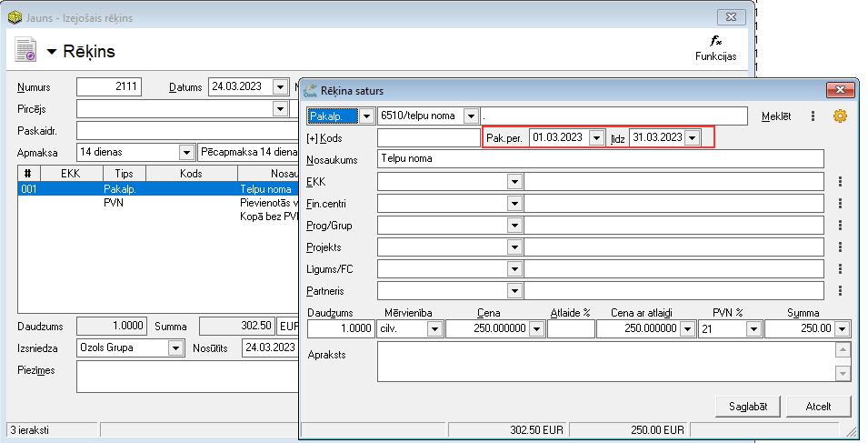868x443 pixels.
Task: Open the Funkcijas functions icon
Action: point(716,47)
